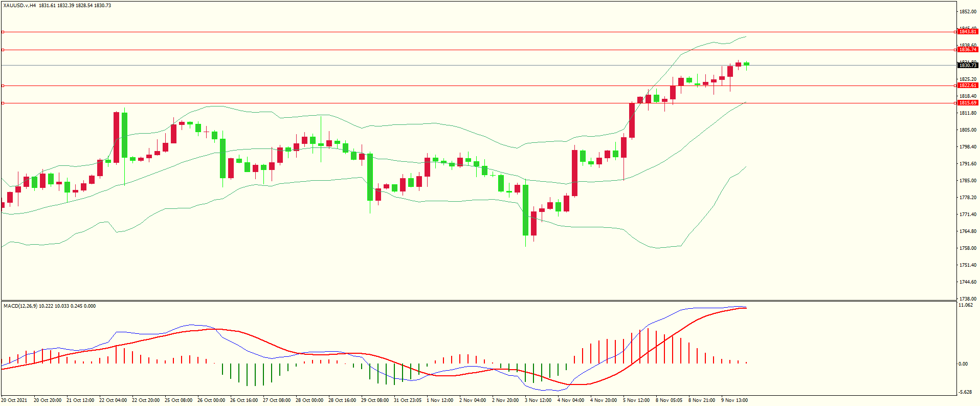Click the 0.00 MACD scale value
The height and width of the screenshot is (406, 980).
(x=963, y=364)
